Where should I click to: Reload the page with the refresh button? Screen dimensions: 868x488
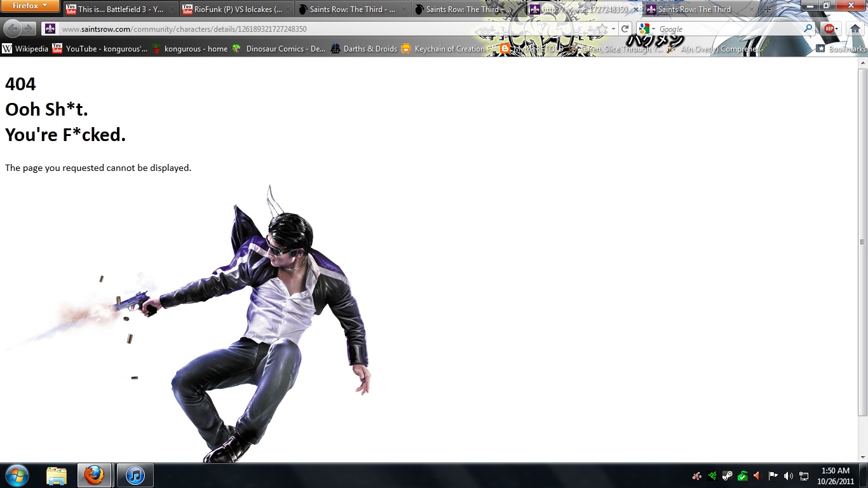click(625, 29)
